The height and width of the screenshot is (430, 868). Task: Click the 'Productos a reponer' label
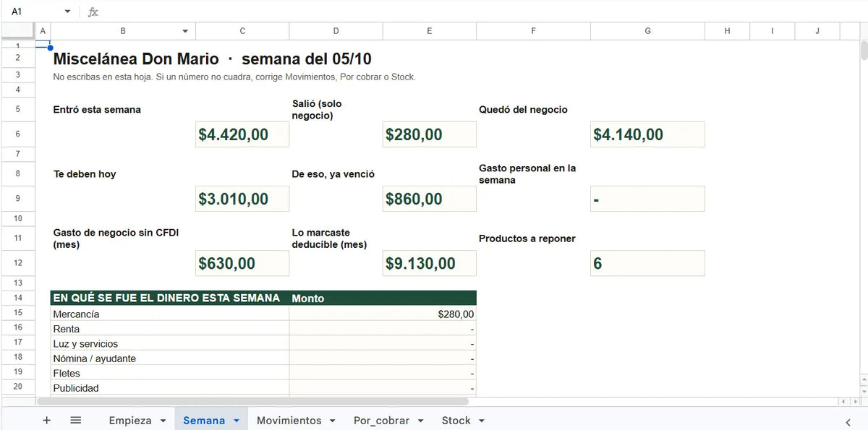click(x=527, y=238)
